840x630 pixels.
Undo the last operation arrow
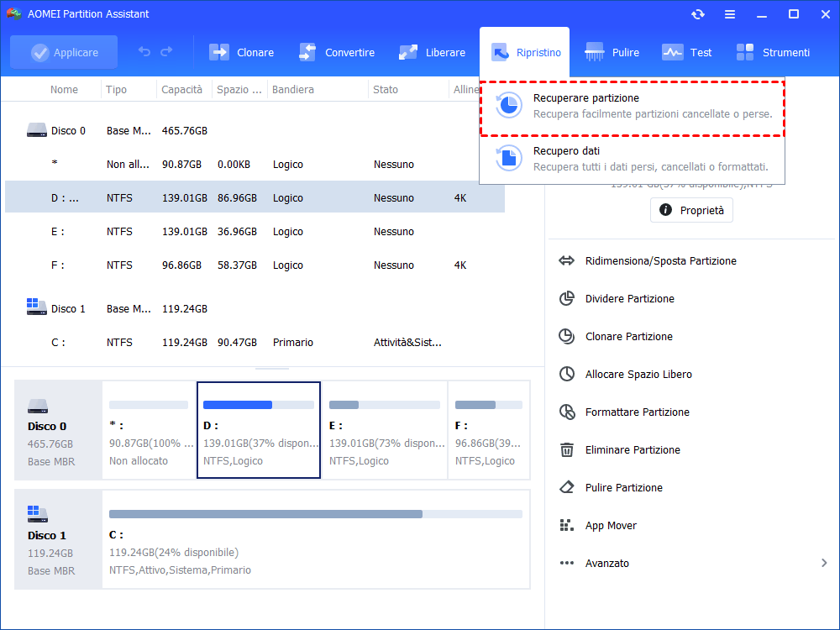[x=144, y=51]
